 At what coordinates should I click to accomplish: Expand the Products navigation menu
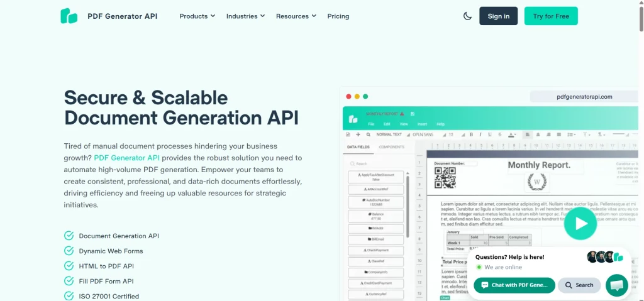[197, 16]
